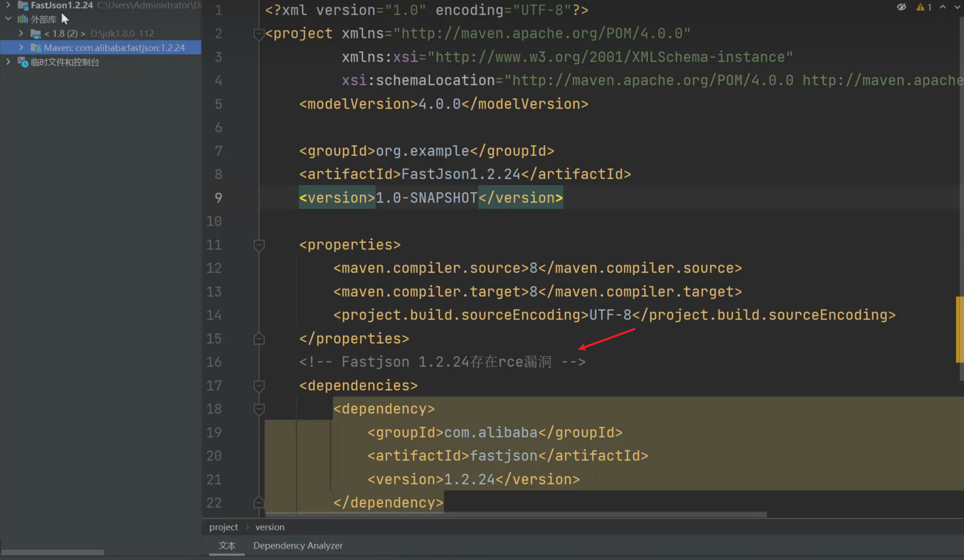Click the editor horizontal scrollbar
This screenshot has width=964, height=560.
(x=515, y=514)
